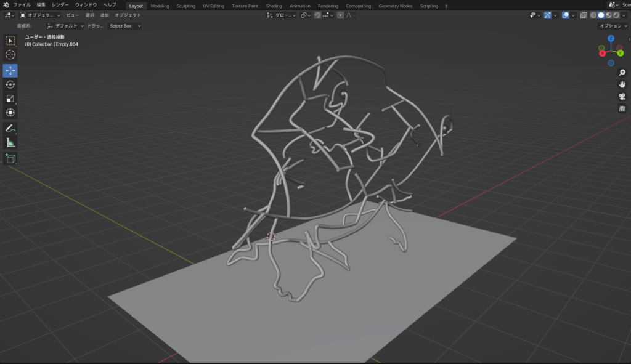Open the ビュー viewport menu
631x364 pixels.
(73, 15)
